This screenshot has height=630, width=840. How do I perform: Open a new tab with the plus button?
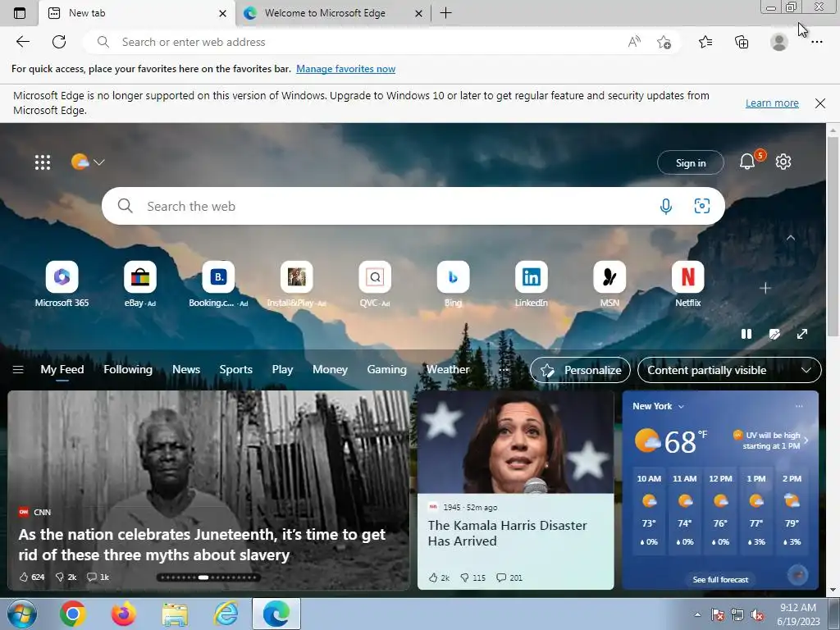445,13
